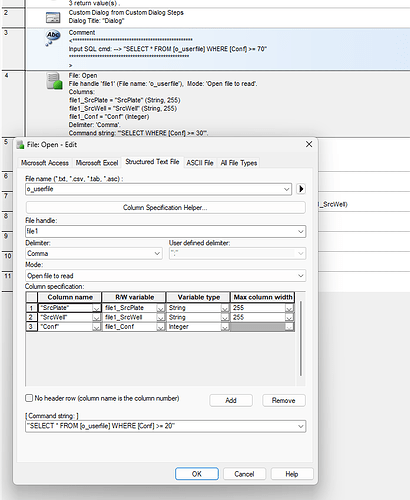Switch to the Microsoft Excel tab
Image resolution: width=410 pixels, height=500 pixels.
(97, 163)
